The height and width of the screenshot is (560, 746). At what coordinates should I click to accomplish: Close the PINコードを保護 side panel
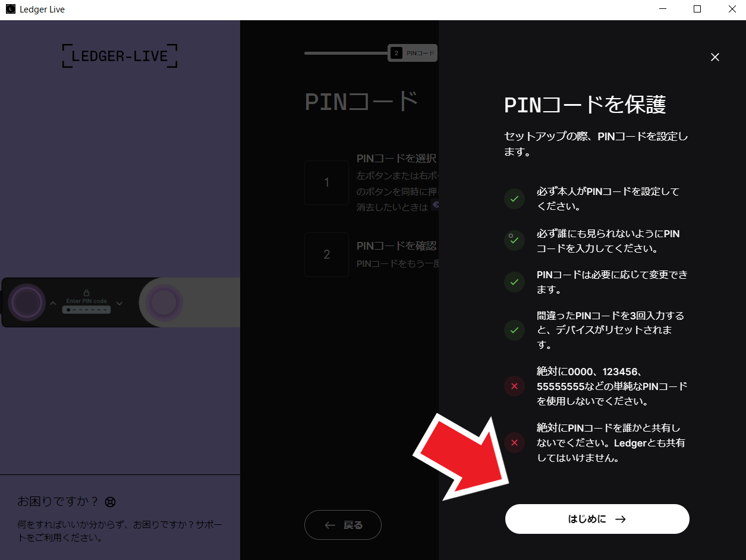[x=715, y=57]
